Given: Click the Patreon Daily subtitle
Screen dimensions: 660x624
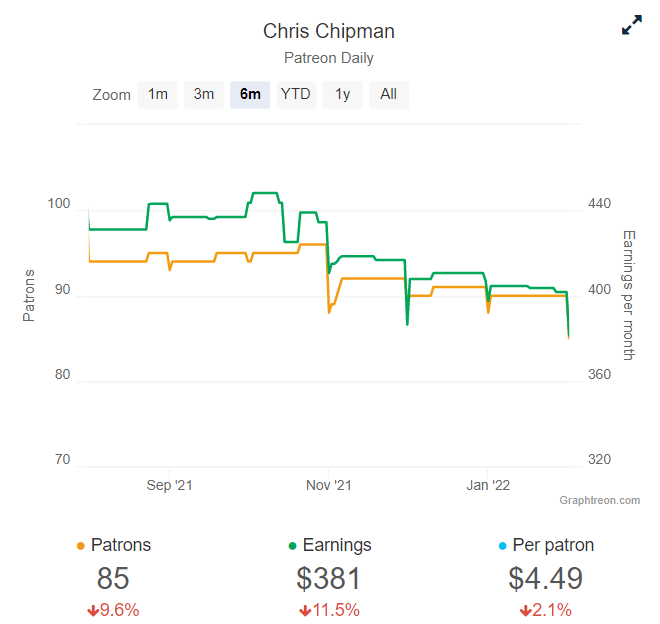Looking at the screenshot, I should coord(329,58).
